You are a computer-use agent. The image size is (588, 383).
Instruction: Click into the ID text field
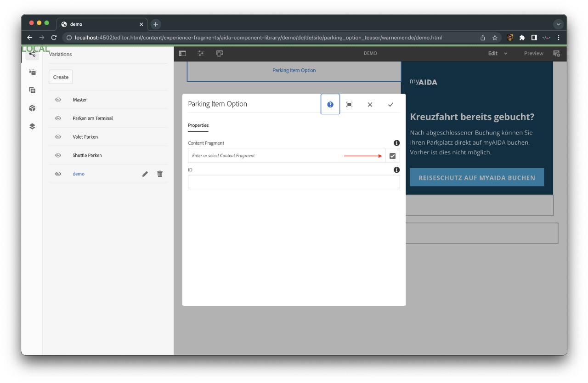[x=294, y=182]
